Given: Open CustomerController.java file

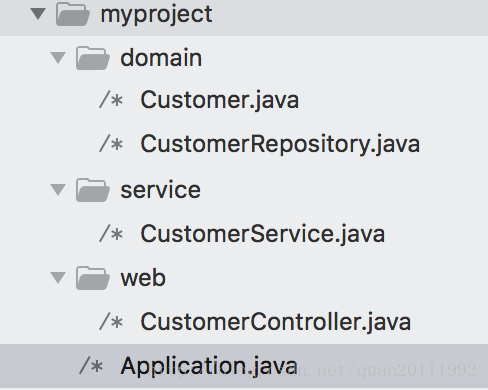Looking at the screenshot, I should click(x=275, y=322).
